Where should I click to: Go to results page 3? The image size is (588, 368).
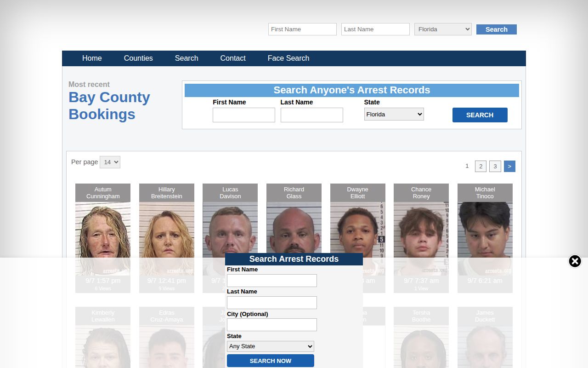495,167
